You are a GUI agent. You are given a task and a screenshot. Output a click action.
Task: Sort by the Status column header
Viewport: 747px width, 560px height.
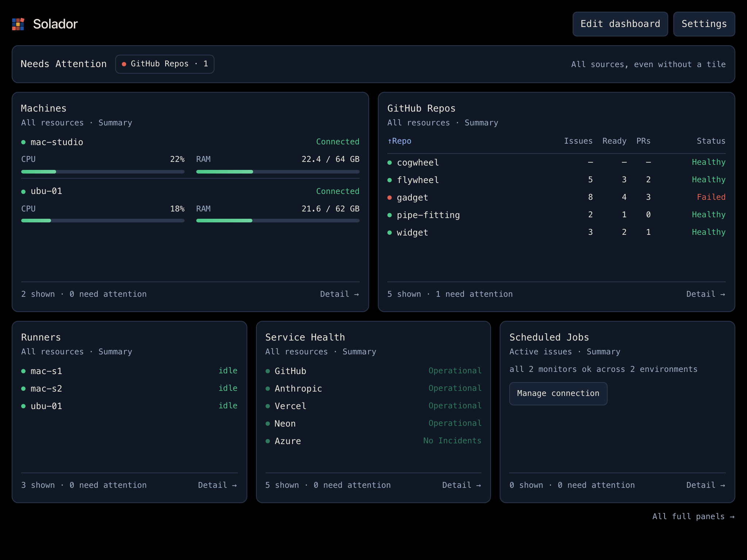(711, 141)
